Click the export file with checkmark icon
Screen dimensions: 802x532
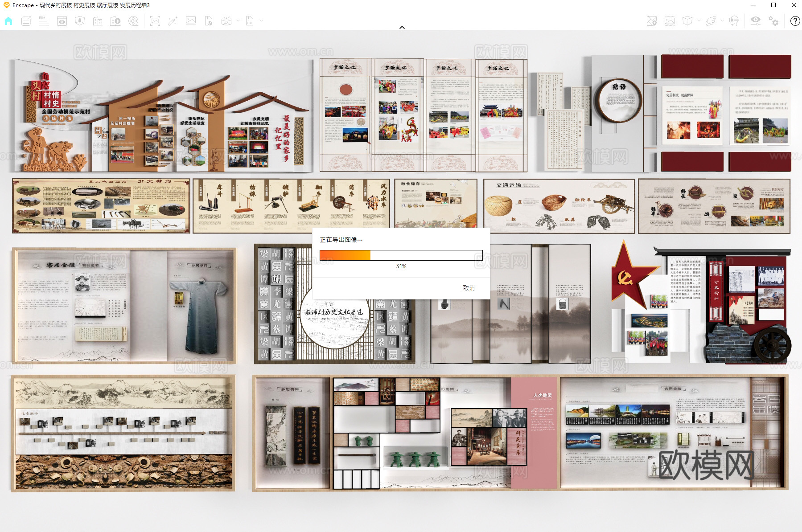pos(209,21)
